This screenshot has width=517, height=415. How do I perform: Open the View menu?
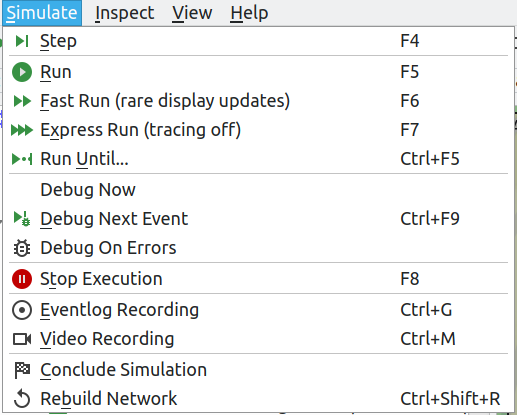click(192, 13)
